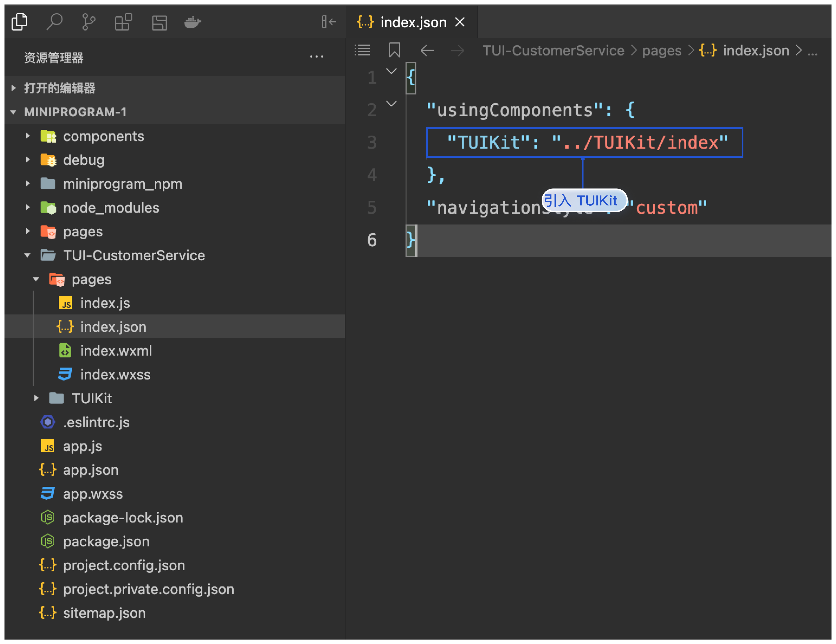Screen dimensions: 836x644
Task: Navigate forward with right arrow
Action: (457, 50)
